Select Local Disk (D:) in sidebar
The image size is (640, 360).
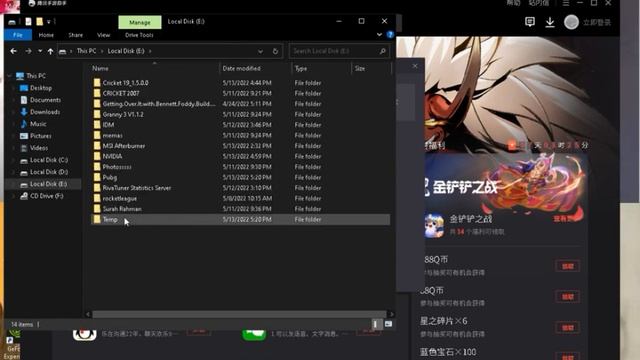pos(49,172)
